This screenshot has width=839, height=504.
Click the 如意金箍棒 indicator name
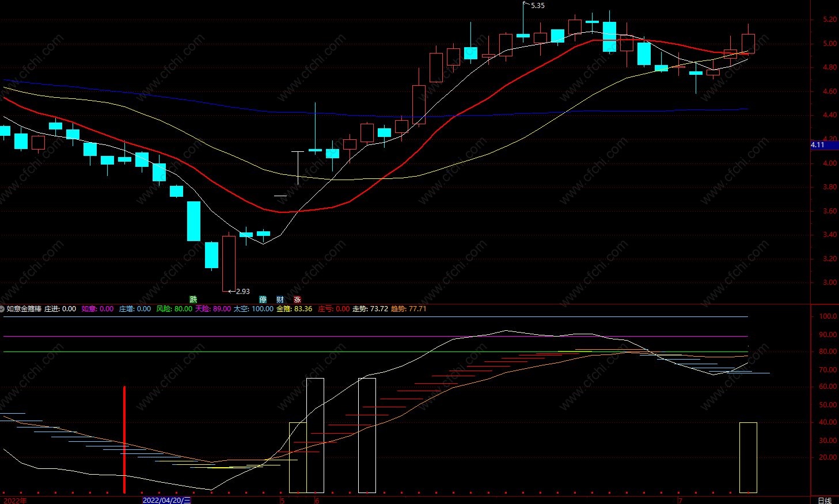pyautogui.click(x=24, y=309)
